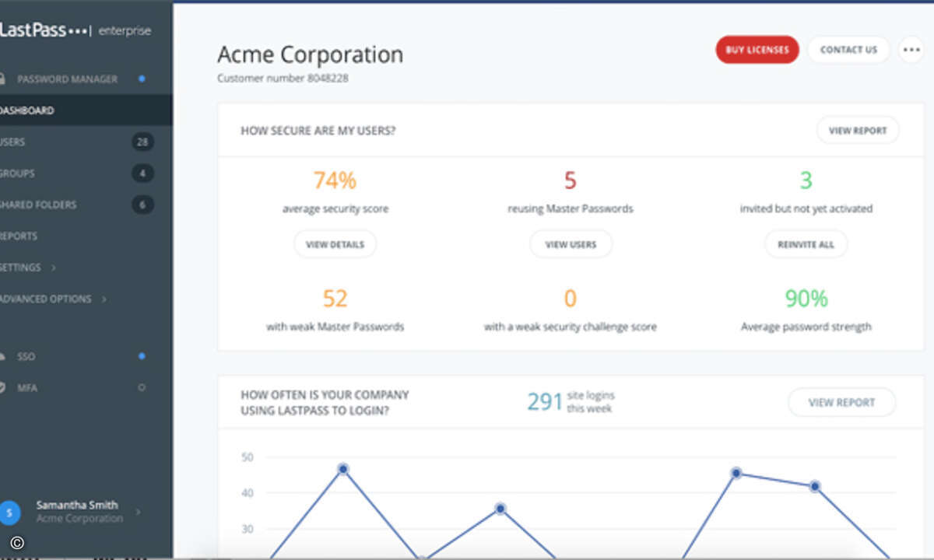Click the blue dot beside SSO

pyautogui.click(x=142, y=356)
